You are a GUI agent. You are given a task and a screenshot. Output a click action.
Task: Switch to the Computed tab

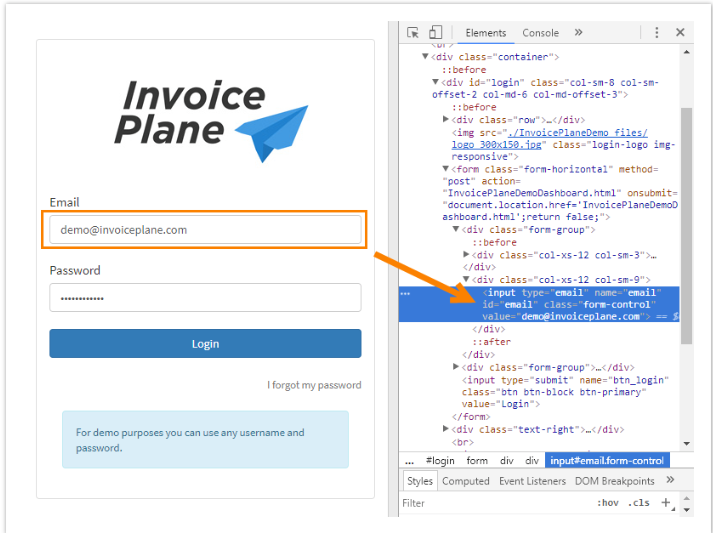click(466, 481)
